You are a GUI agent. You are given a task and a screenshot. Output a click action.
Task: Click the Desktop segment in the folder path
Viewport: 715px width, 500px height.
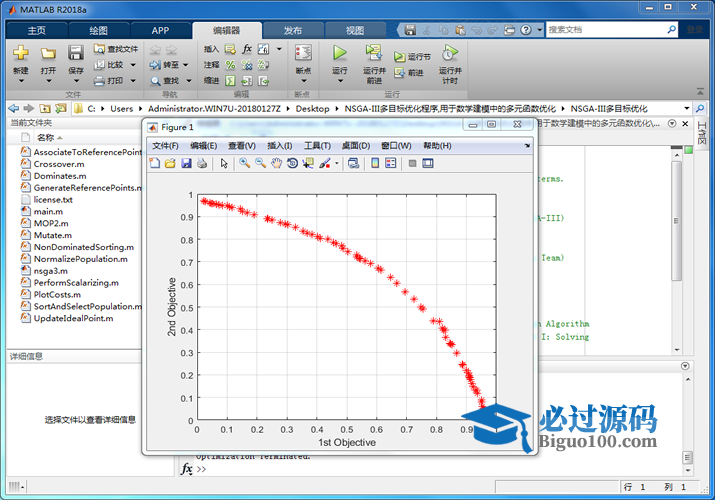click(312, 108)
